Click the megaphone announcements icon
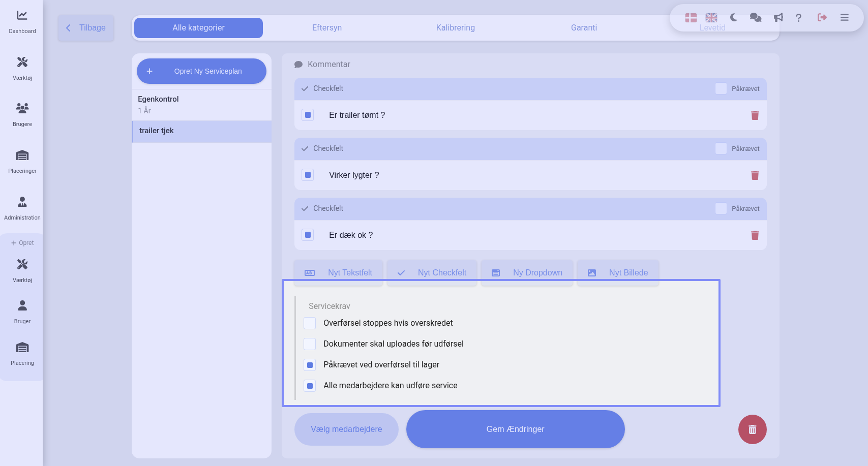 click(778, 18)
